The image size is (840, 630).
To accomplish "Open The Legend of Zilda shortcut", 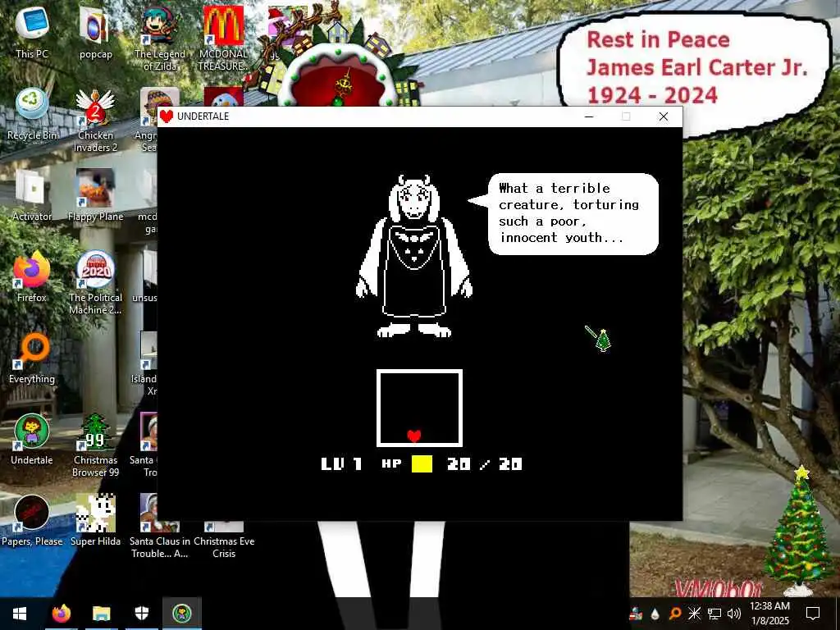I will pos(160,38).
